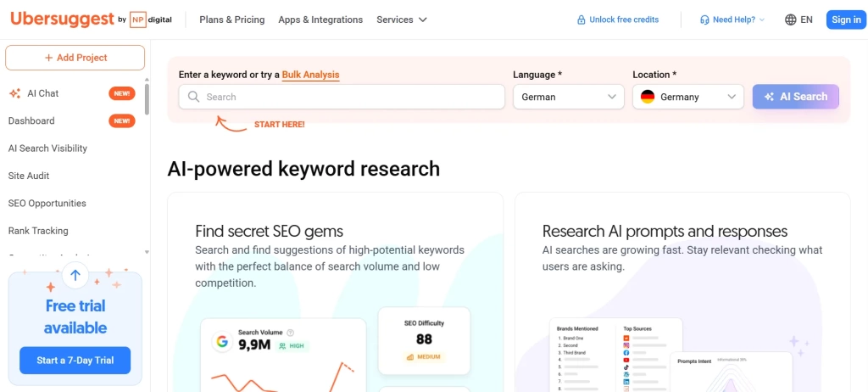Open SEO Opportunities in the sidebar
Image resolution: width=868 pixels, height=392 pixels.
tap(47, 204)
